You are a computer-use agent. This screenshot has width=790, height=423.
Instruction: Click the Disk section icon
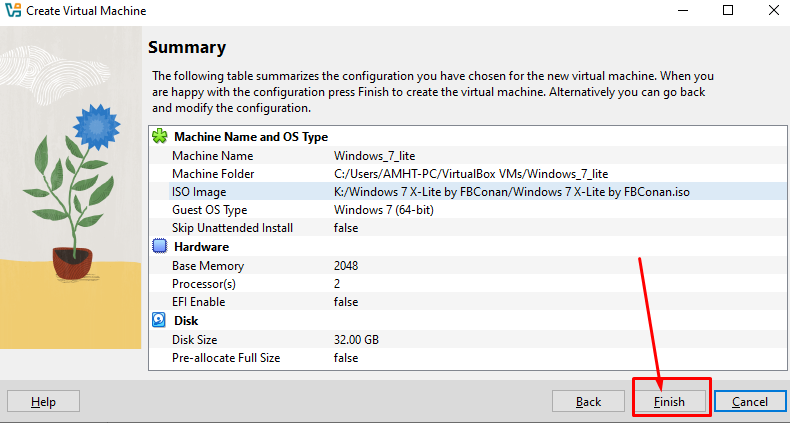(x=159, y=321)
